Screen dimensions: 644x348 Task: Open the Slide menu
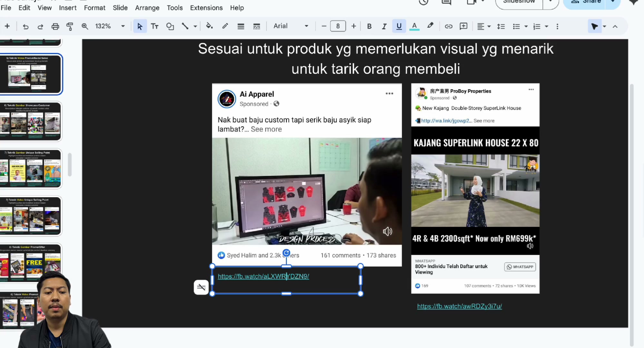[120, 8]
